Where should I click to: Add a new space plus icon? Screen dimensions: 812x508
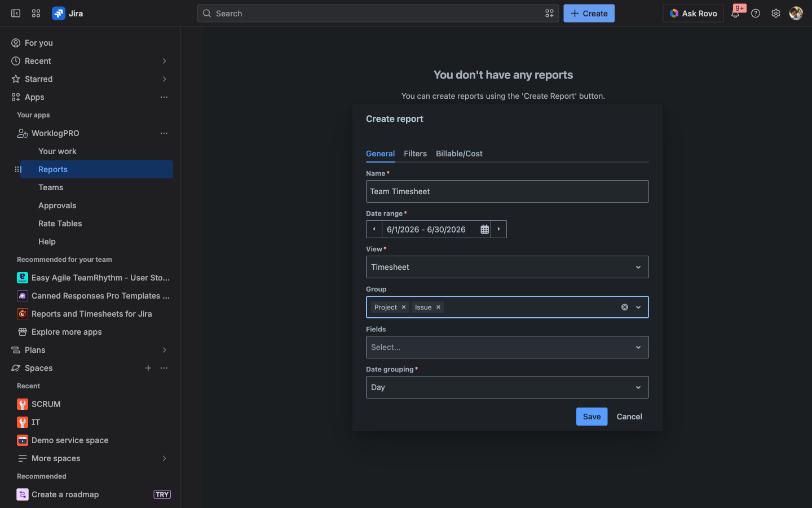tap(148, 368)
